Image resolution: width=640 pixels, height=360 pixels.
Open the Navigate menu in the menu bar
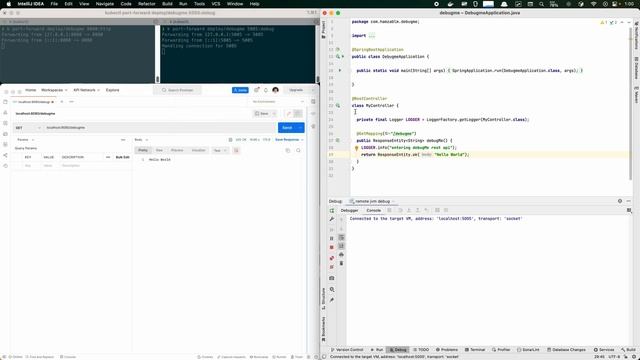tap(105, 4)
